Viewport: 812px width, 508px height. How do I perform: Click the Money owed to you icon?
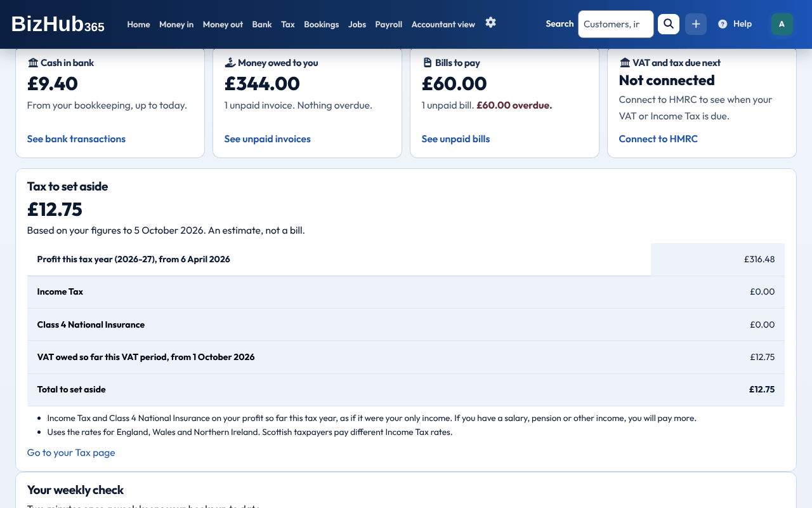point(230,63)
